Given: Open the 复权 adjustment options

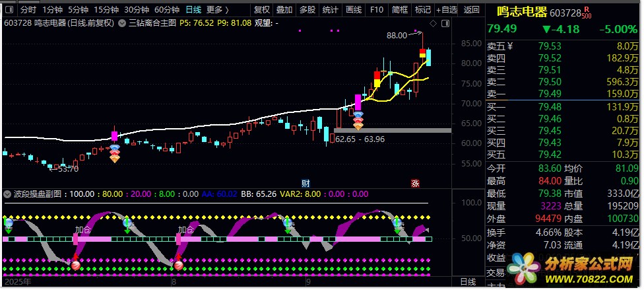Looking at the screenshot, I should pos(262,9).
